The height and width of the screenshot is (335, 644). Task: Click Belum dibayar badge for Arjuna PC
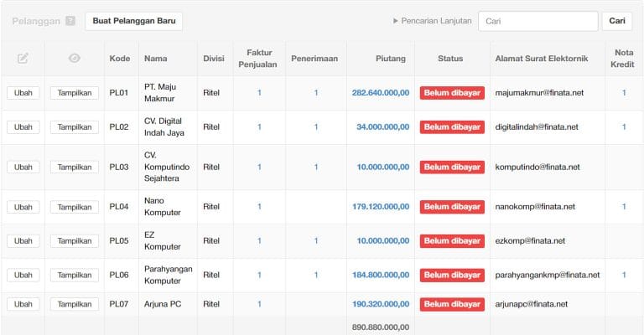[452, 304]
